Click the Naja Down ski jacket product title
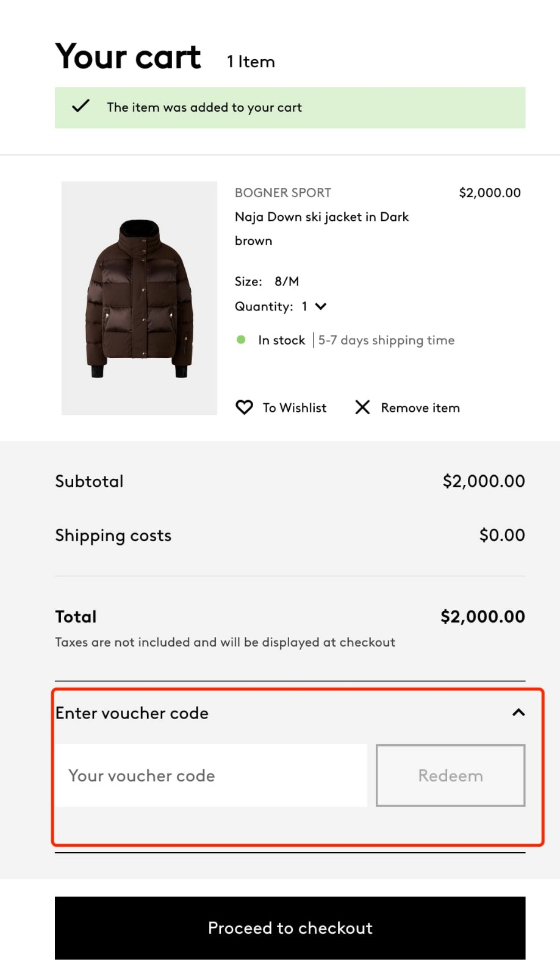Image resolution: width=560 pixels, height=976 pixels. tap(321, 217)
